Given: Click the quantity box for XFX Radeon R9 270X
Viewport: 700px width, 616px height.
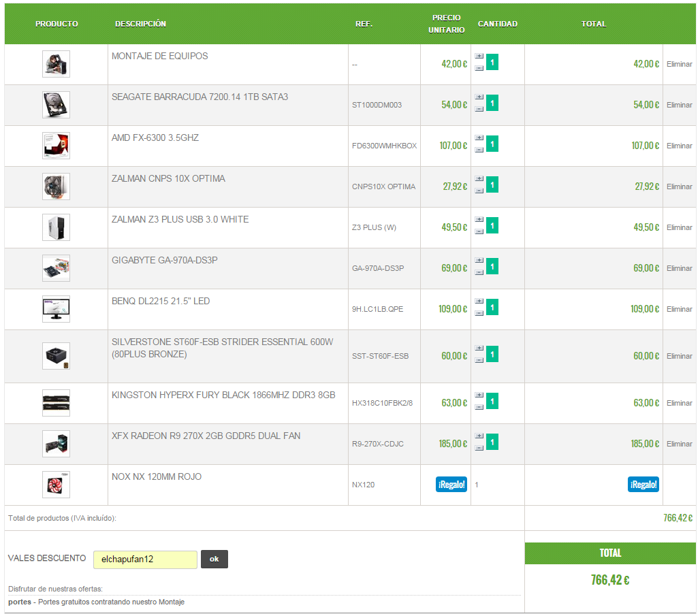Looking at the screenshot, I should click(492, 442).
